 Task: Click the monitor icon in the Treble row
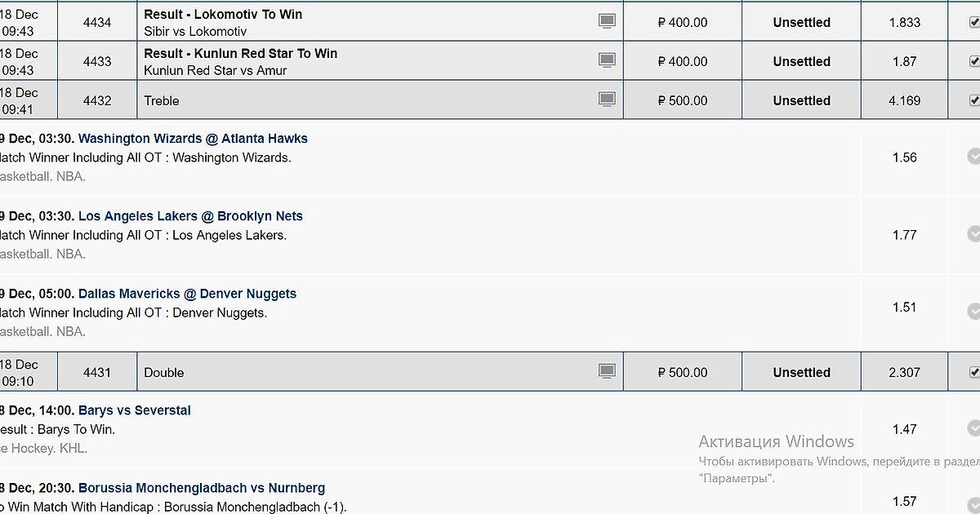(607, 100)
